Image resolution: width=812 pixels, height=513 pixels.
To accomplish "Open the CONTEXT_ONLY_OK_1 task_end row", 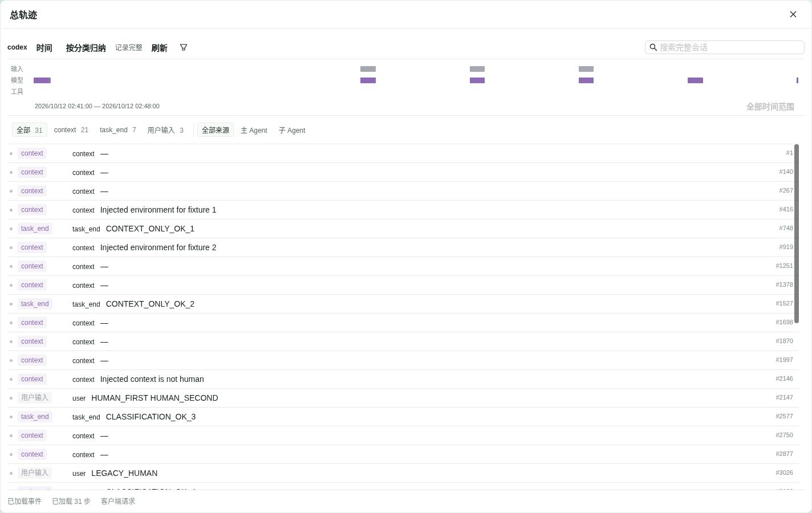I will click(x=403, y=229).
